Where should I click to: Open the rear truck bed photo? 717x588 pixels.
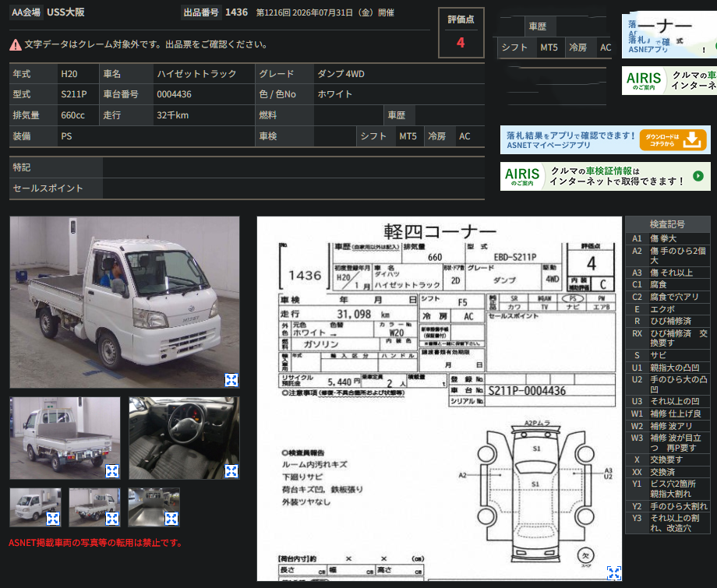(65, 438)
